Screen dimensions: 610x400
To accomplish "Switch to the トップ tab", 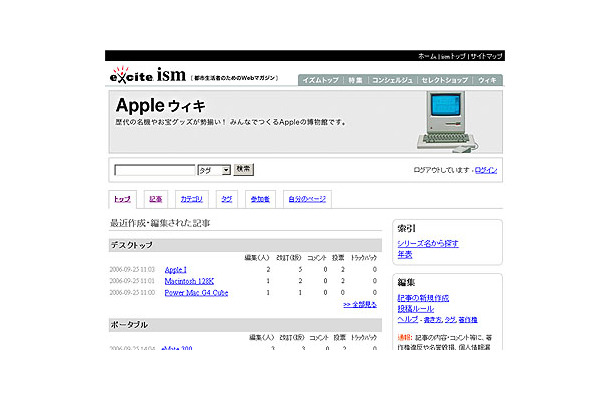I will (x=122, y=199).
